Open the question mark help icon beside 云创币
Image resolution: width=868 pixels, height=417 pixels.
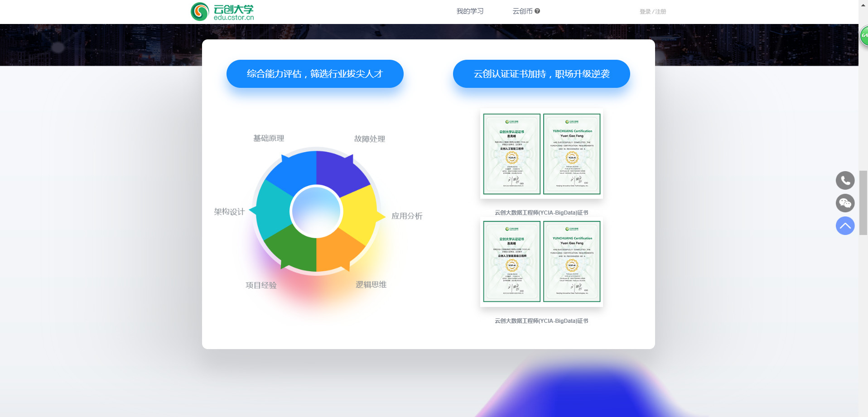coord(537,11)
